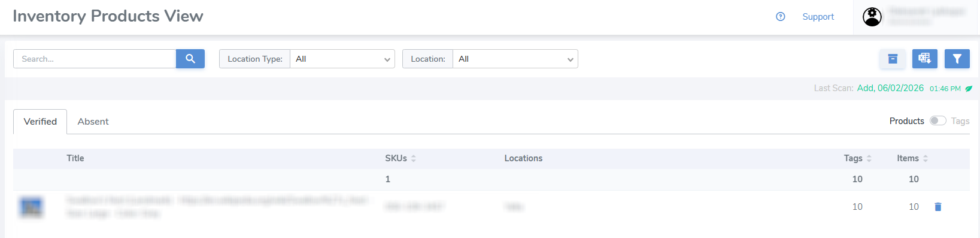Click the product row's Items value 10

tap(914, 207)
